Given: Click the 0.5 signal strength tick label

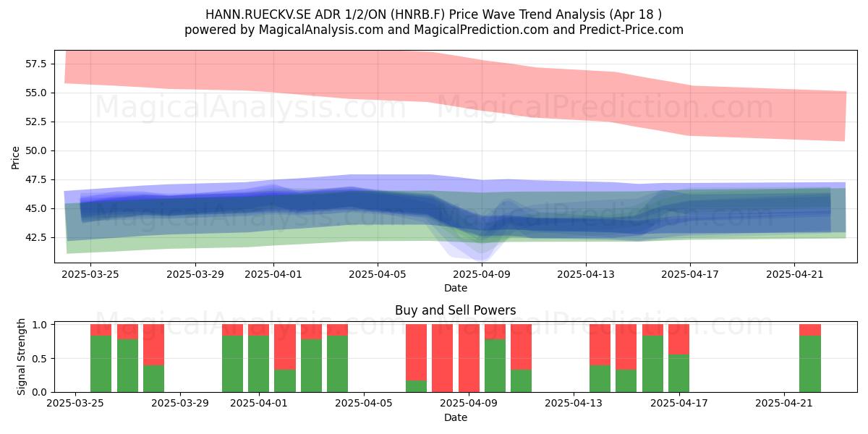Looking at the screenshot, I should (41, 358).
